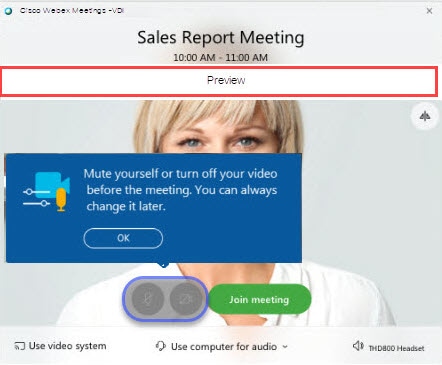The height and width of the screenshot is (365, 442).
Task: Click the headset icon beside audio option
Action: click(161, 346)
